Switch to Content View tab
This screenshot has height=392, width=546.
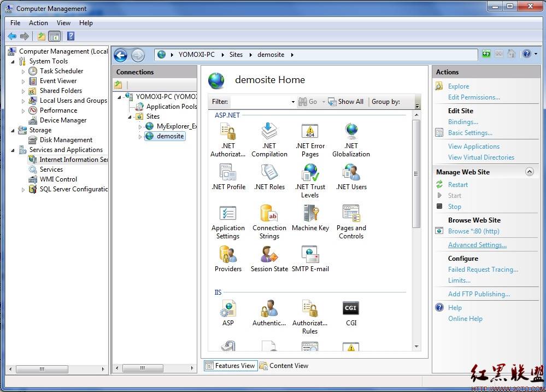[284, 366]
